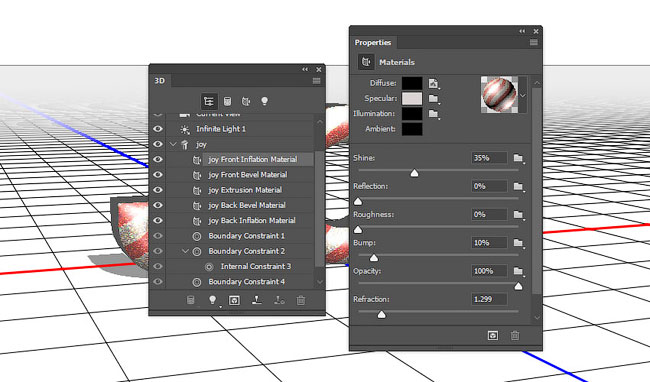Open the Illumination texture folder icon
The image size is (650, 382).
point(434,114)
